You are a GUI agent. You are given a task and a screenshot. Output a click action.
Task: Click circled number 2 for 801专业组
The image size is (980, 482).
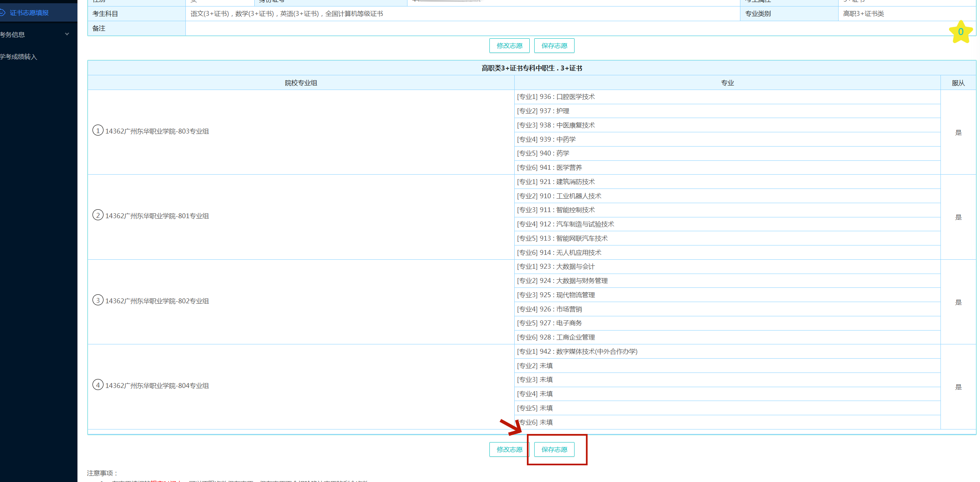pos(98,215)
